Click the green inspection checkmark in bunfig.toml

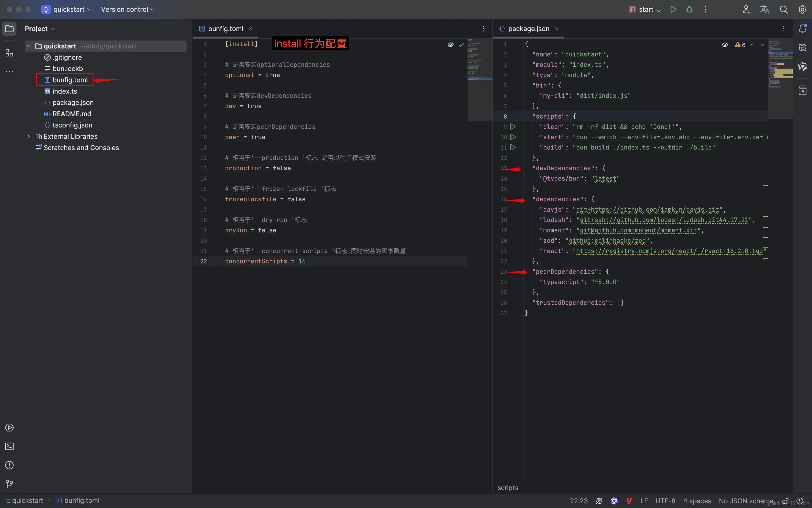tap(461, 44)
